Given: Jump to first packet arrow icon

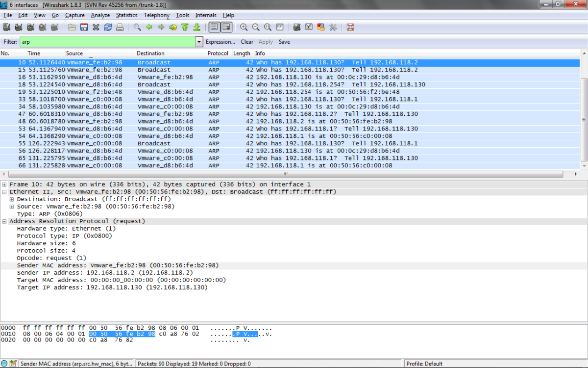Looking at the screenshot, I should click(185, 27).
